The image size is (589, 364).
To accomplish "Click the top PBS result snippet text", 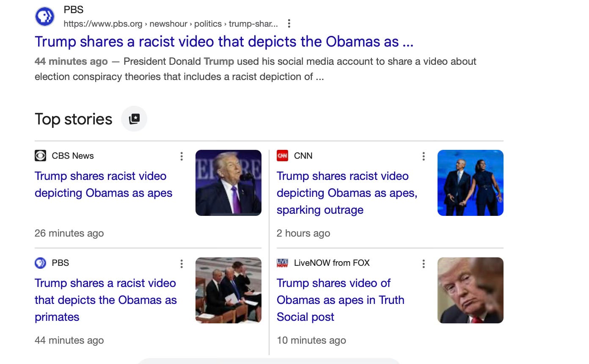I will pyautogui.click(x=256, y=69).
